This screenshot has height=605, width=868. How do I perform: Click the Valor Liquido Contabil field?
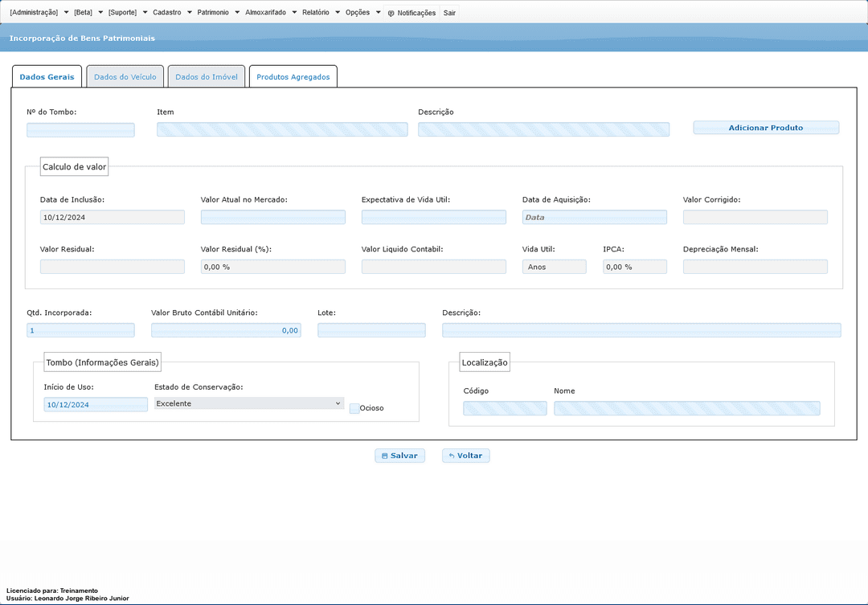pos(434,267)
